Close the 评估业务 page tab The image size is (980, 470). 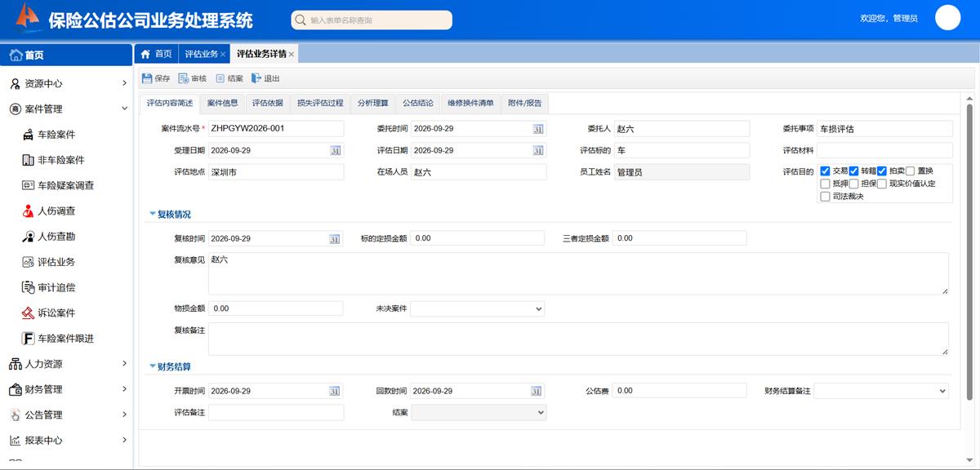point(223,55)
